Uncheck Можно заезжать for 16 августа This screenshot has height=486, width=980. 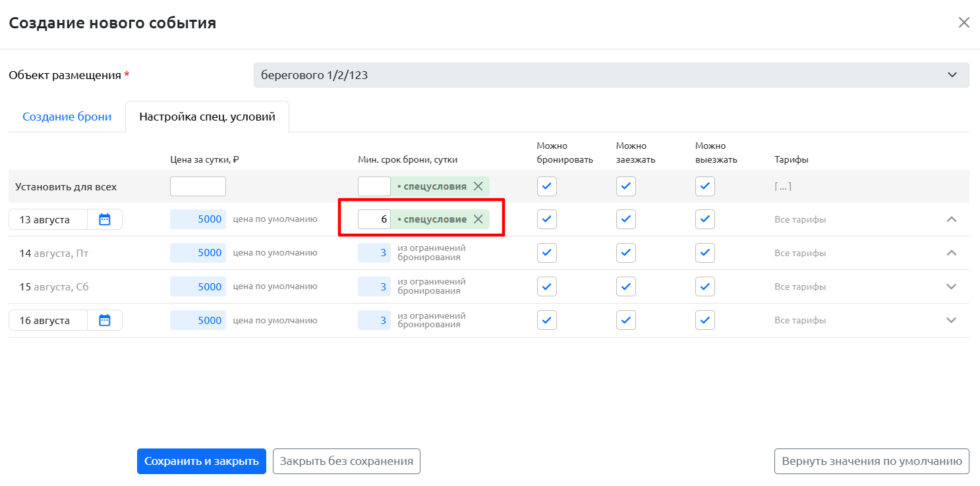coord(626,320)
